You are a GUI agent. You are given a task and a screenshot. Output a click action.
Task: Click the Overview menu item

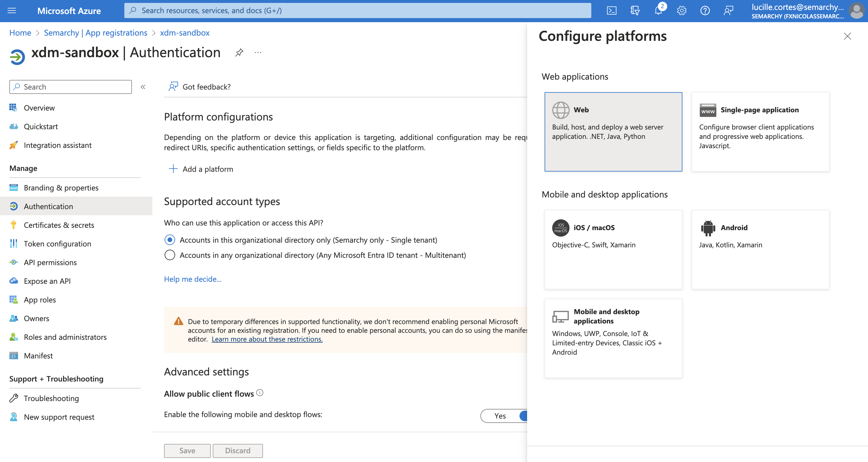point(39,107)
